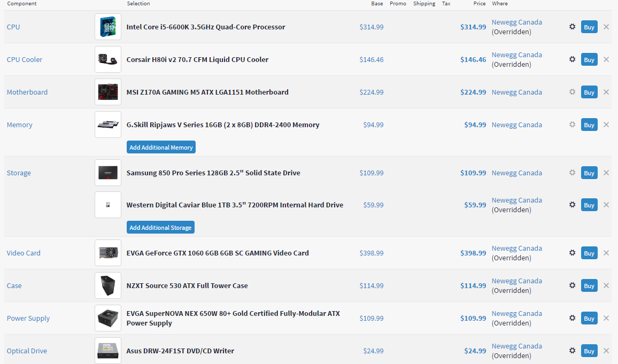Open price settings gear for Western Digital hard drive
Image resolution: width=618 pixels, height=364 pixels.
(x=572, y=205)
